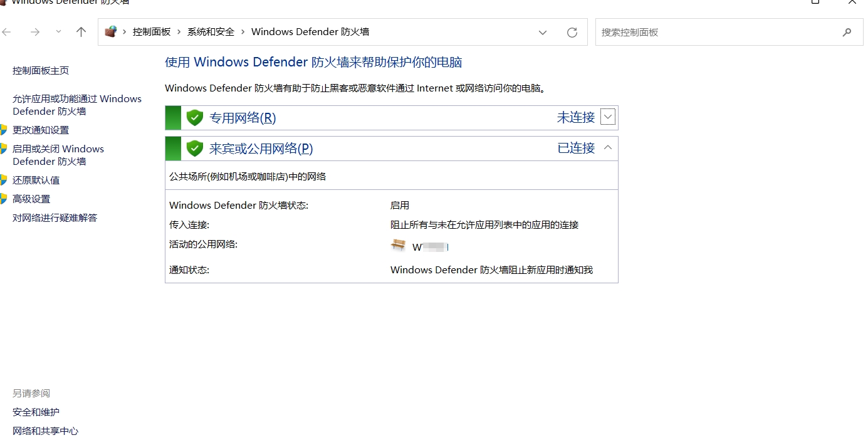Image resolution: width=868 pixels, height=445 pixels.
Task: Click the bench icon for active public network
Action: (398, 245)
